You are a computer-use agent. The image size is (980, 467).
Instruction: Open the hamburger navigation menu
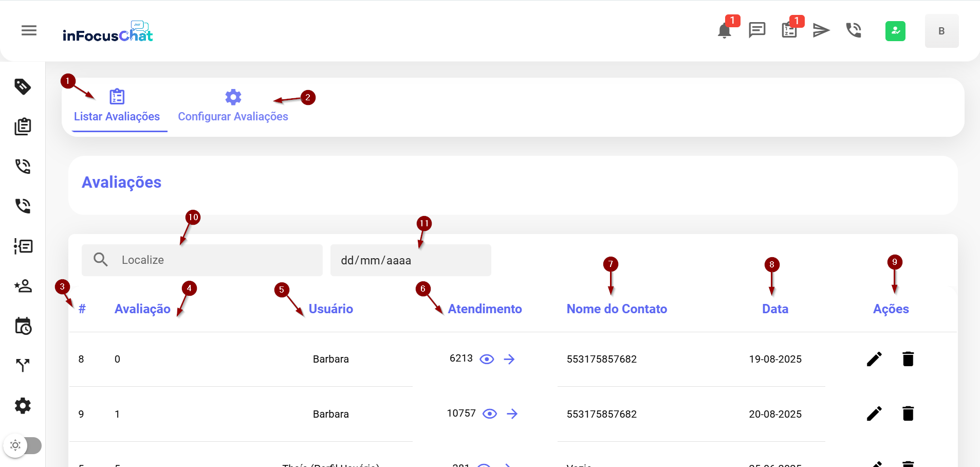click(x=29, y=31)
